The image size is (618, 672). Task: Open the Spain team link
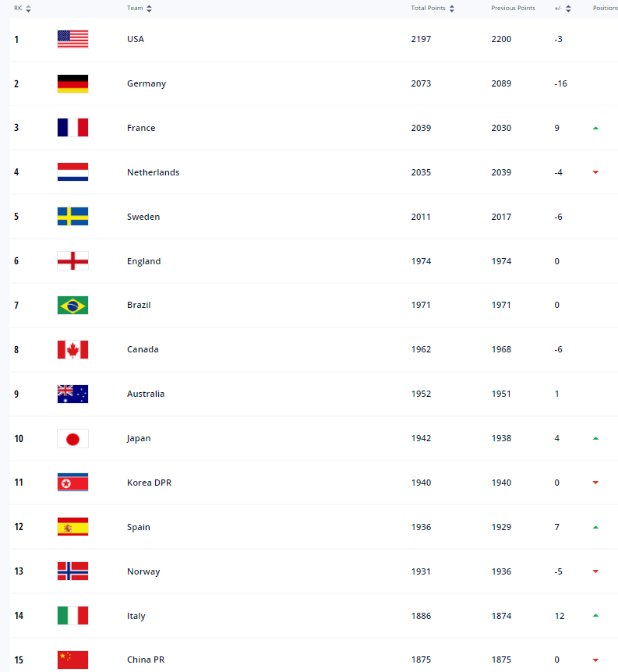(x=139, y=527)
